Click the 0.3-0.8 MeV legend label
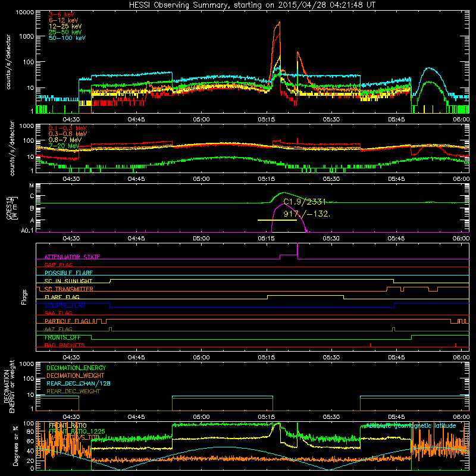476x476 pixels. (x=67, y=134)
